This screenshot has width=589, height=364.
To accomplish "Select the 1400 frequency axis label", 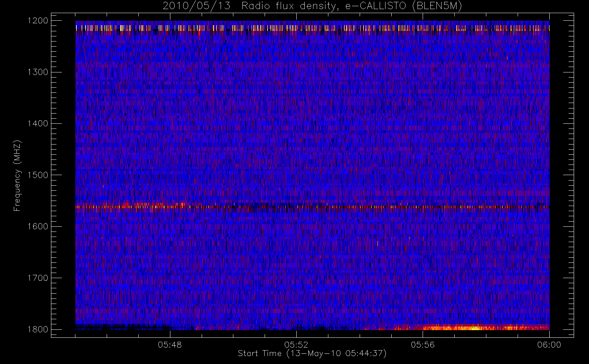I will [x=38, y=123].
